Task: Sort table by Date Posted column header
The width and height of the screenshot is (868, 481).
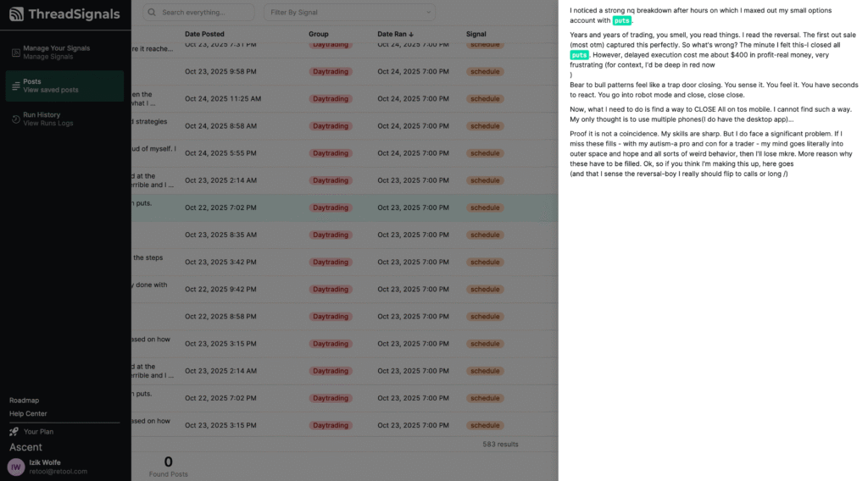Action: pyautogui.click(x=209, y=35)
